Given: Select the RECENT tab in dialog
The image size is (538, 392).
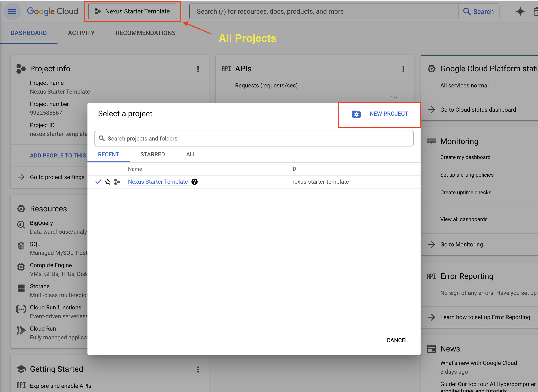Looking at the screenshot, I should tap(108, 154).
